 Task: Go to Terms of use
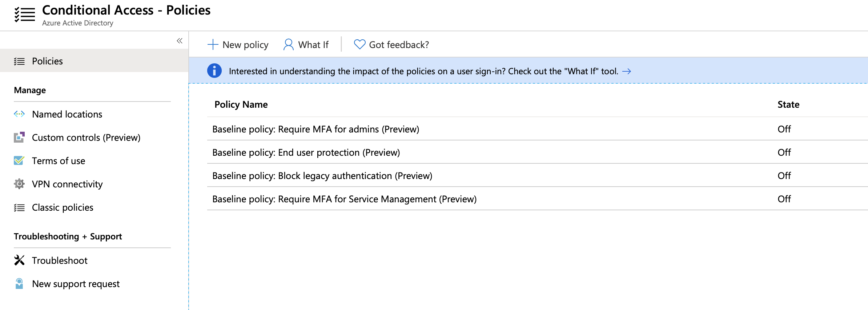click(59, 161)
